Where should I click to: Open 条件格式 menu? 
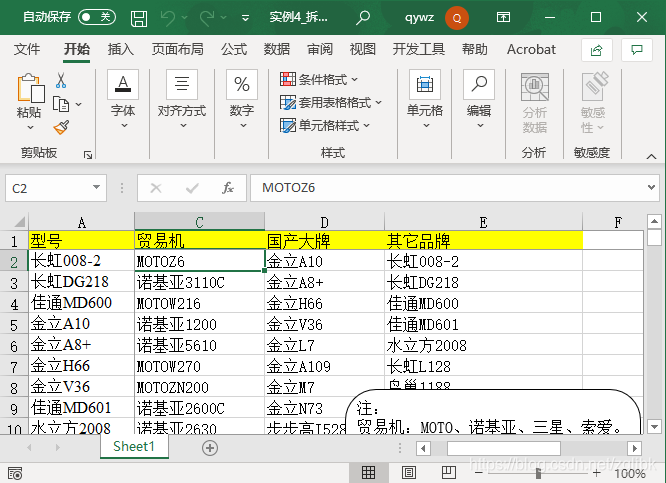(x=319, y=79)
